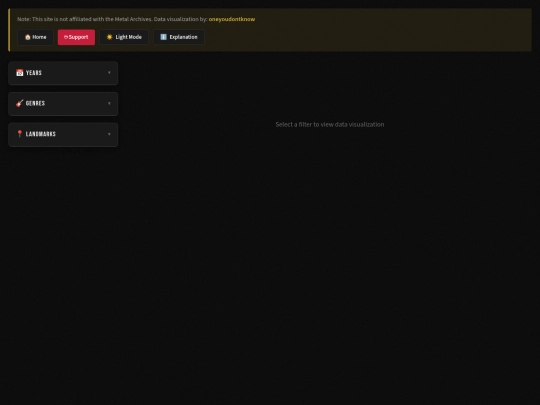Screen dimensions: 540x405
Task: Click the guitar icon beside Genres
Action: click(20, 103)
